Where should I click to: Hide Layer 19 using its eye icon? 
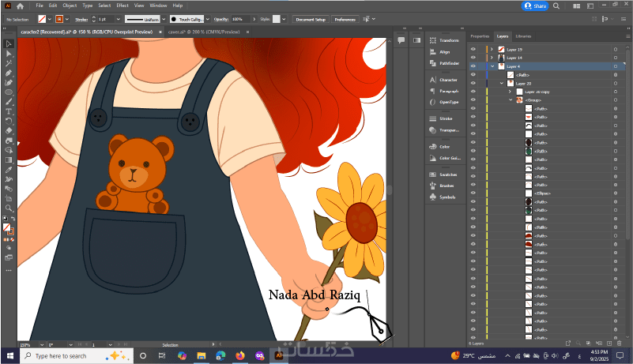pos(473,49)
